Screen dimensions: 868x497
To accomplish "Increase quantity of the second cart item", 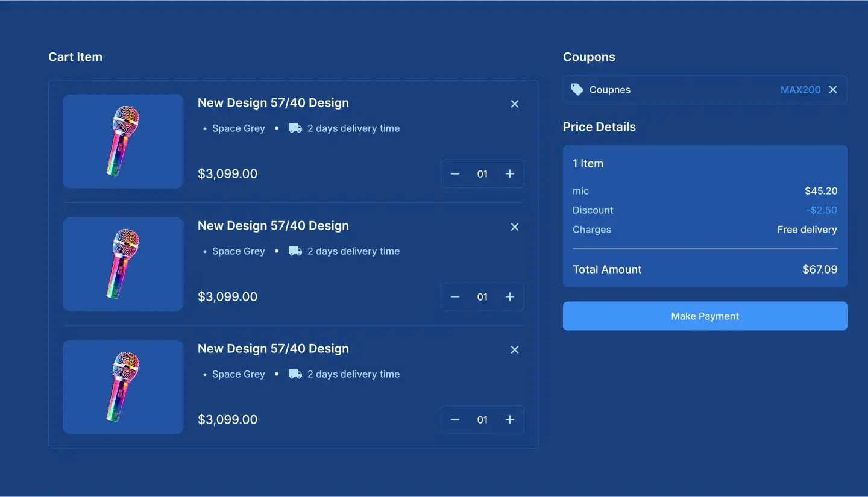I will coord(510,297).
